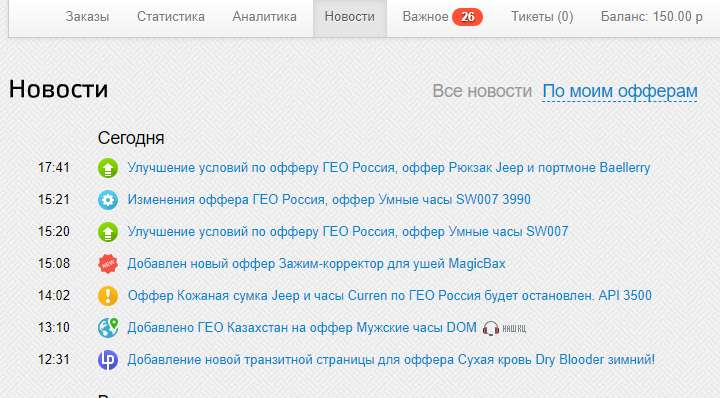Open new offer Зажим-корректор MagicBax news
The image size is (720, 398).
pos(316,263)
